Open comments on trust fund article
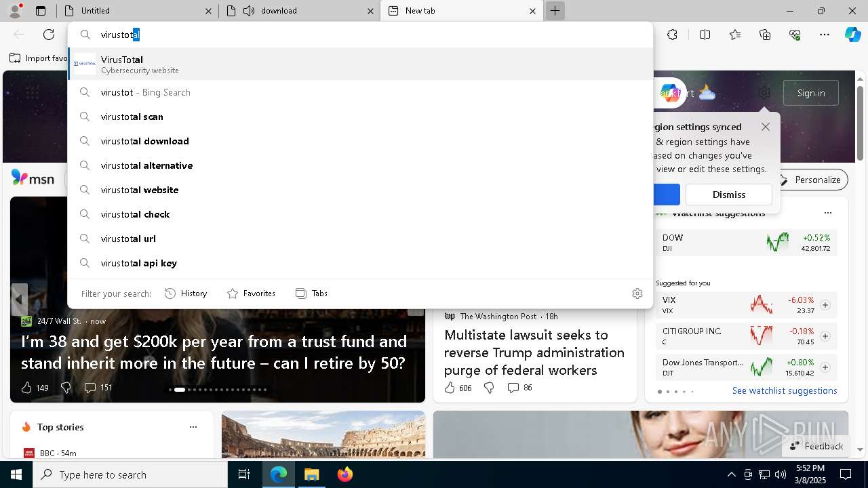Image resolution: width=868 pixels, height=488 pixels. click(98, 388)
